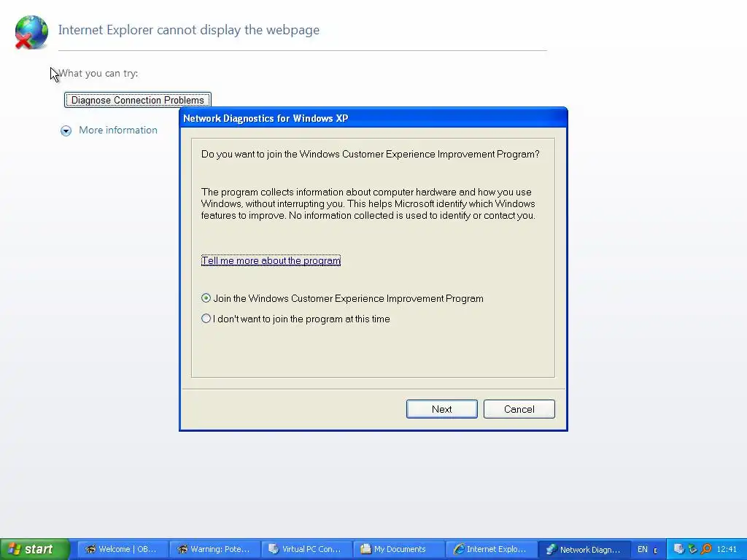Click the Do you want to join question text
This screenshot has width=747, height=560.
(x=370, y=155)
